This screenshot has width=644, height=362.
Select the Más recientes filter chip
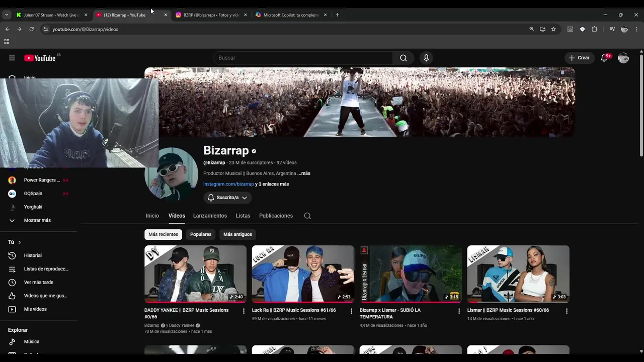pyautogui.click(x=163, y=234)
